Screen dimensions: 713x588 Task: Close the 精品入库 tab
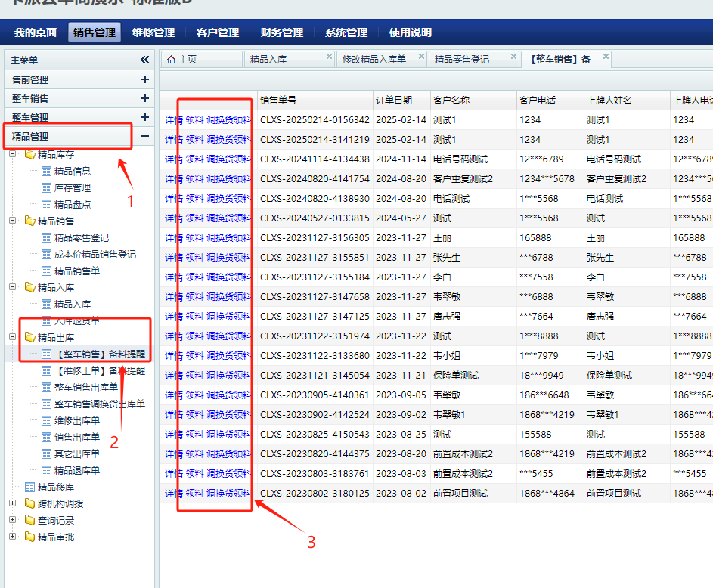329,57
